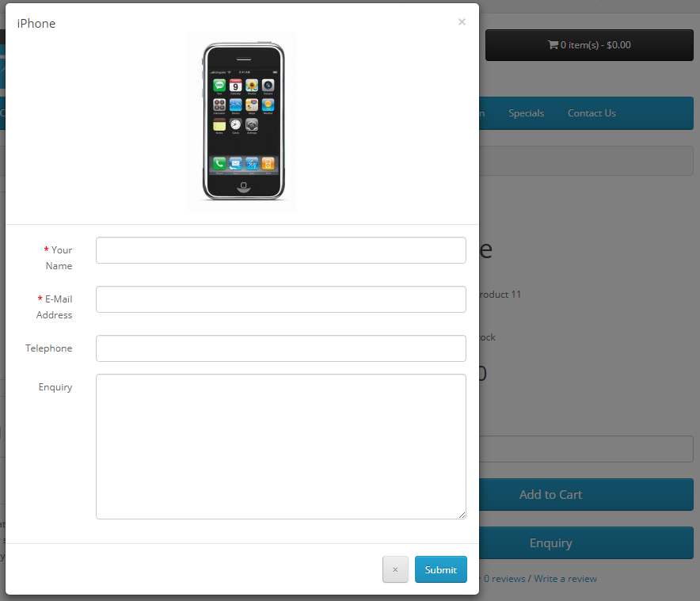Click into the E-Mail Address field
The image size is (700, 601).
coord(281,299)
